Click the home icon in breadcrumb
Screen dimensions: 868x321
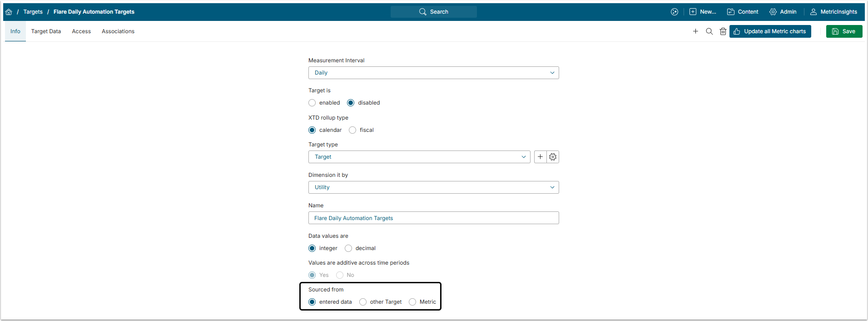click(9, 12)
